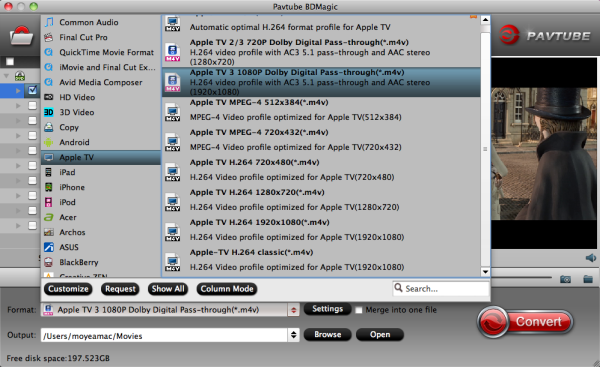Open the Output path dropdown

coord(293,335)
